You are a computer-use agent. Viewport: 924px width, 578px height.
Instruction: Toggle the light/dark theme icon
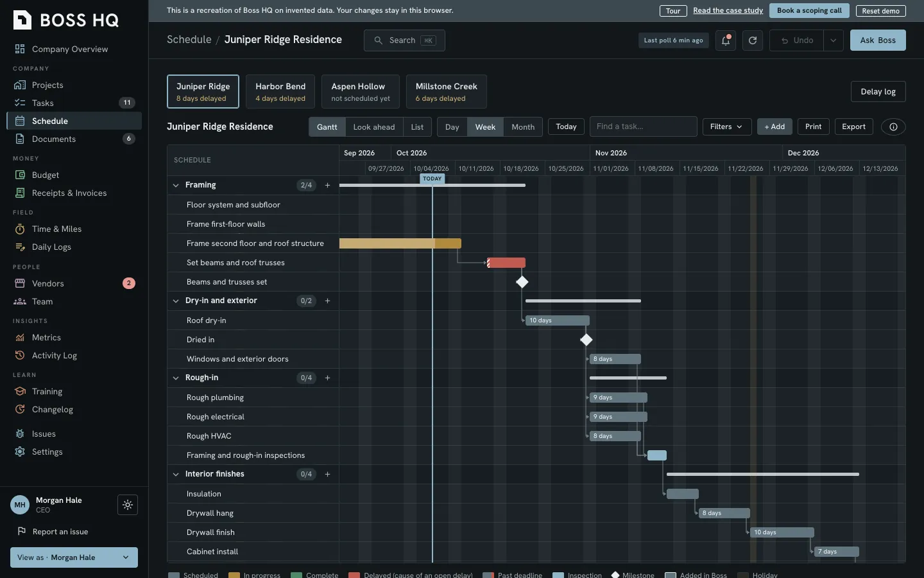128,505
